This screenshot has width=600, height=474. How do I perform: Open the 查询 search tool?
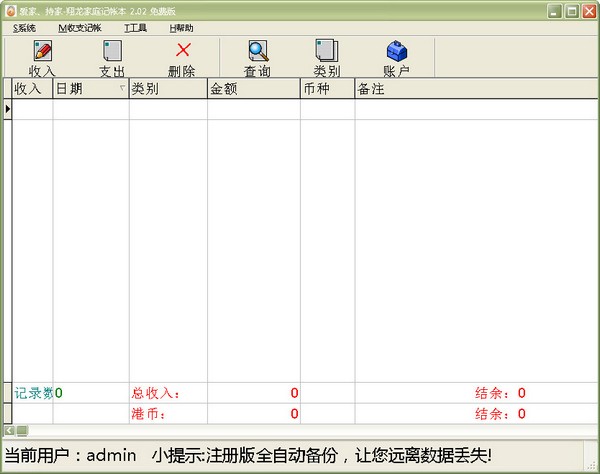(258, 58)
